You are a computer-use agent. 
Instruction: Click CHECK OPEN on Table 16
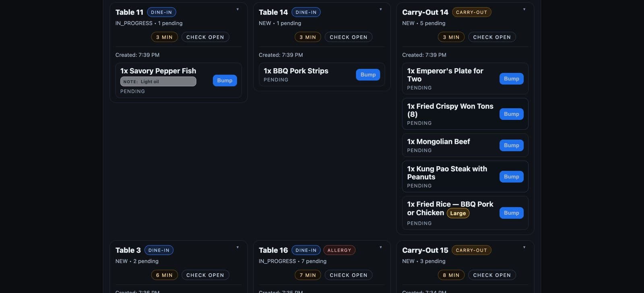click(349, 275)
